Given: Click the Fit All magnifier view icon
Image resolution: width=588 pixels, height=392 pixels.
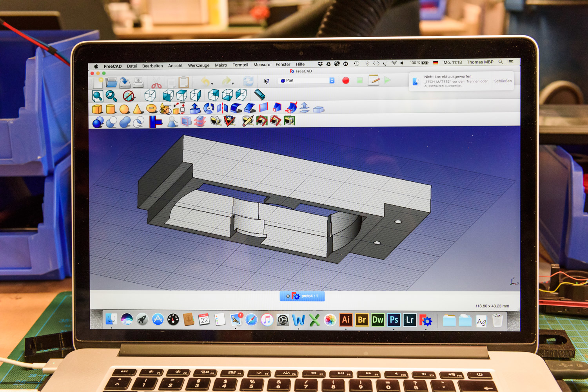Looking at the screenshot, I should 98,96.
